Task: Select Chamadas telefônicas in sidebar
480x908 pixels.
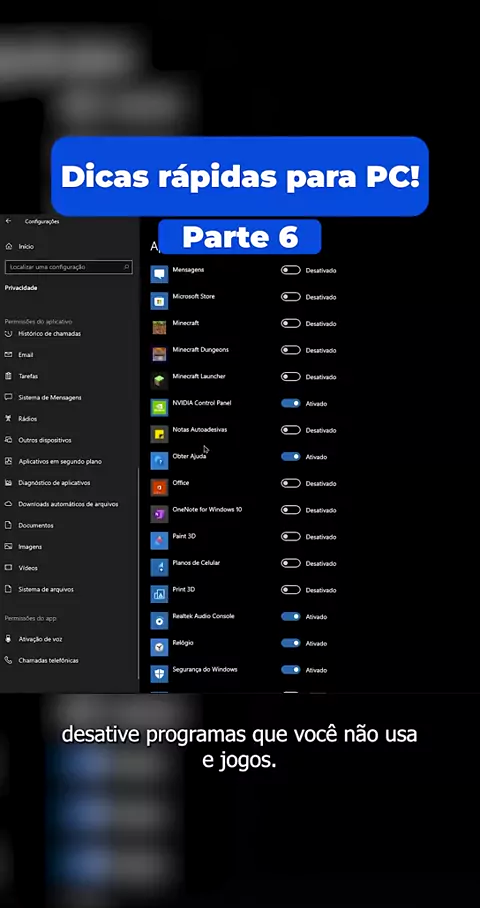Action: [x=41, y=661]
